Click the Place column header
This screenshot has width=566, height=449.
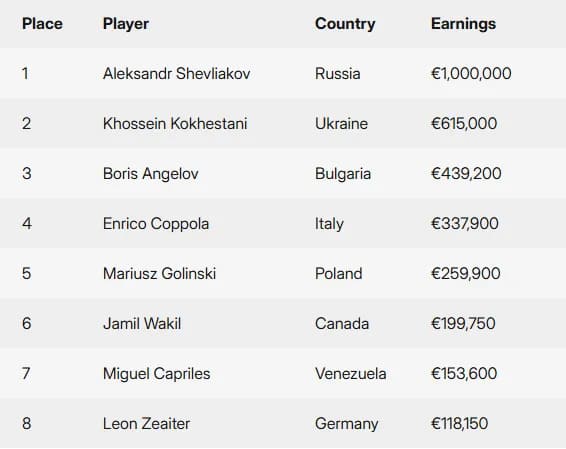[42, 24]
